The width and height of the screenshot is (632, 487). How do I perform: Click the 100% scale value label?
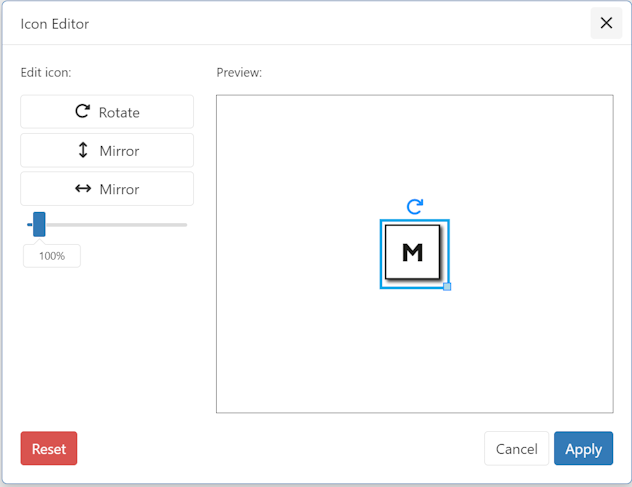(x=52, y=256)
